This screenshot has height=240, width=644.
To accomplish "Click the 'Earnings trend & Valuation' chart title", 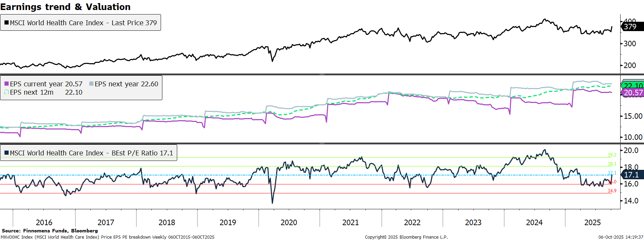I will pyautogui.click(x=66, y=7).
